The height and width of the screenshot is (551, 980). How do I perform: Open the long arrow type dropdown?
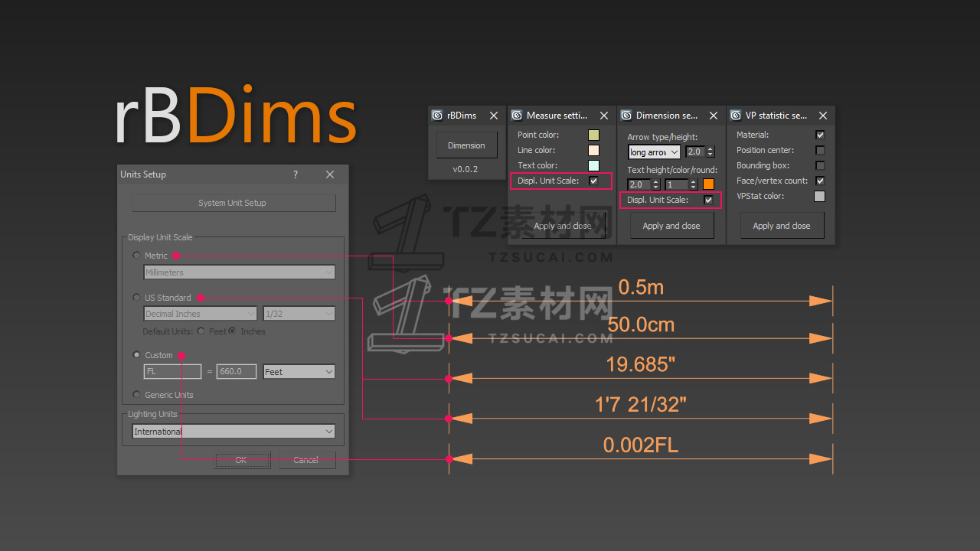[x=654, y=152]
